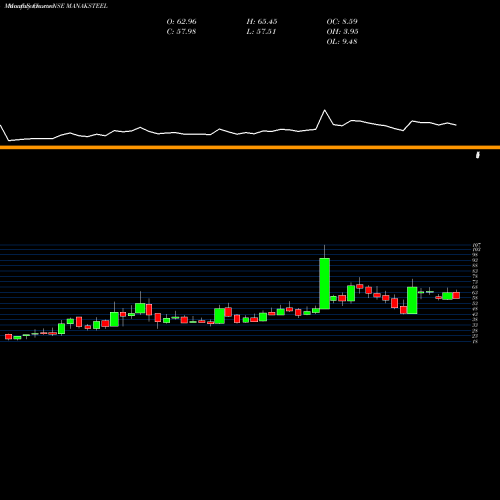The height and width of the screenshot is (500, 500).
Task: Click the peak of the white line chart
Action: (x=325, y=110)
